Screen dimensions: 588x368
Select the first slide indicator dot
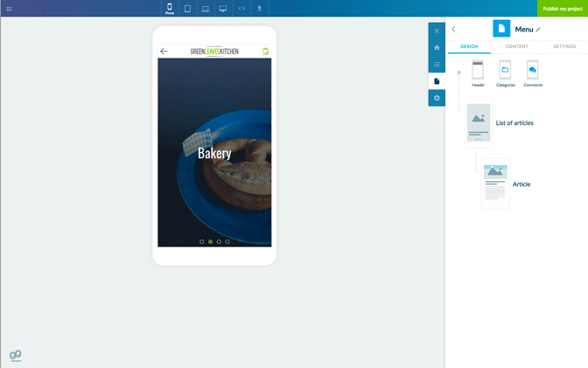click(202, 241)
